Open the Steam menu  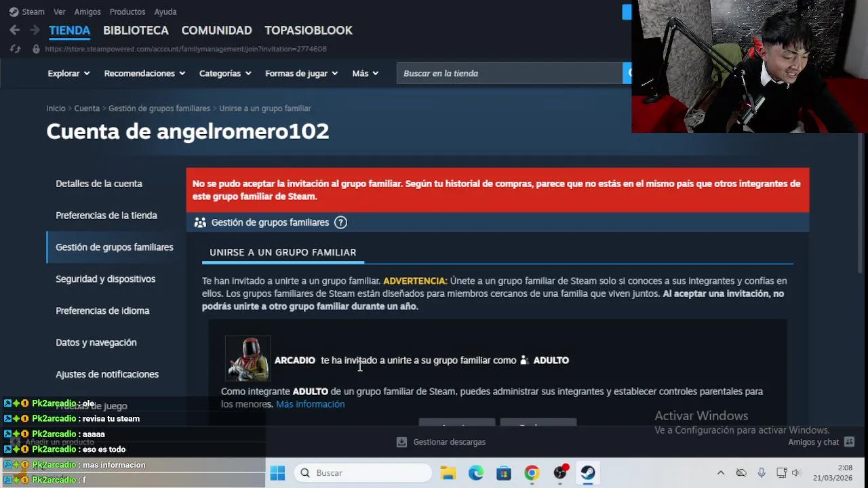[x=33, y=12]
